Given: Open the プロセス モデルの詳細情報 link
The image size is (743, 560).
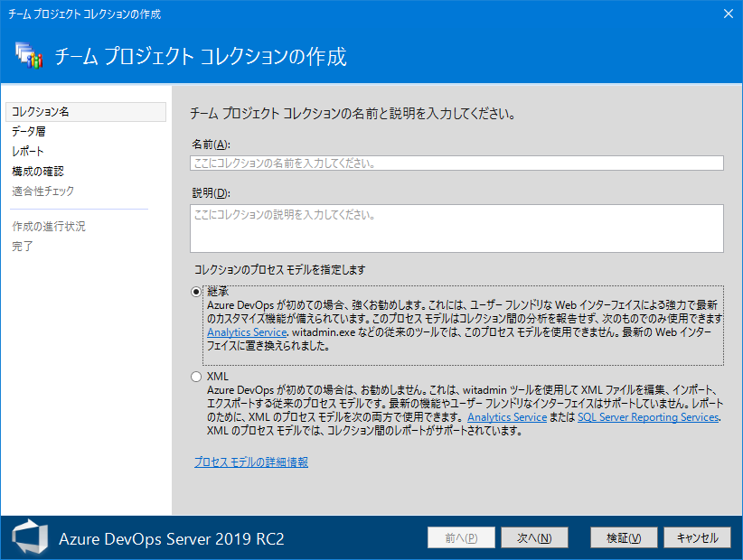Looking at the screenshot, I should (x=251, y=462).
